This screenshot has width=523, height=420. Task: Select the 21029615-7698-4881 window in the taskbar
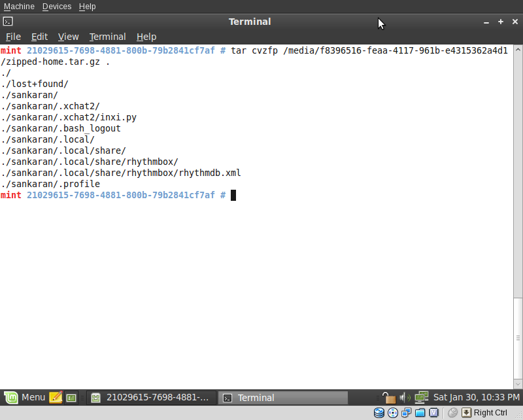[150, 397]
